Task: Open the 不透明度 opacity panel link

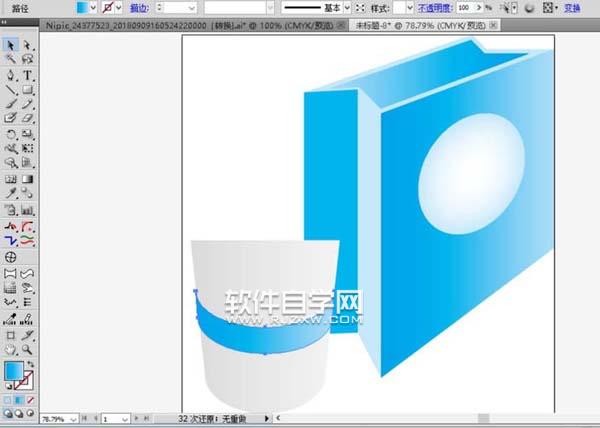Action: pos(435,8)
